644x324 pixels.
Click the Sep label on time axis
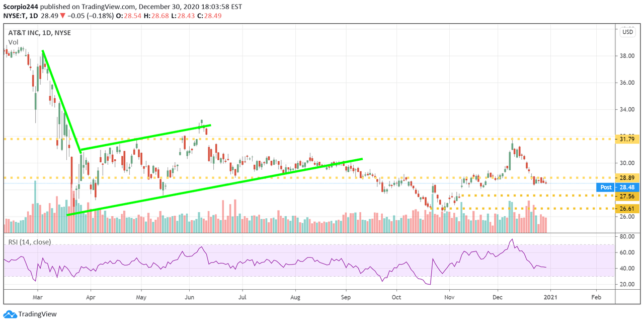click(346, 296)
